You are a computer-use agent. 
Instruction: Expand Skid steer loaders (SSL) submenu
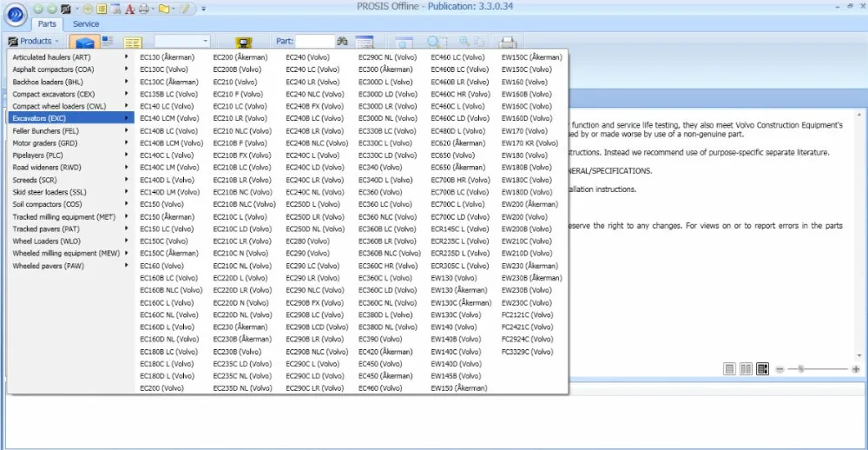click(71, 192)
